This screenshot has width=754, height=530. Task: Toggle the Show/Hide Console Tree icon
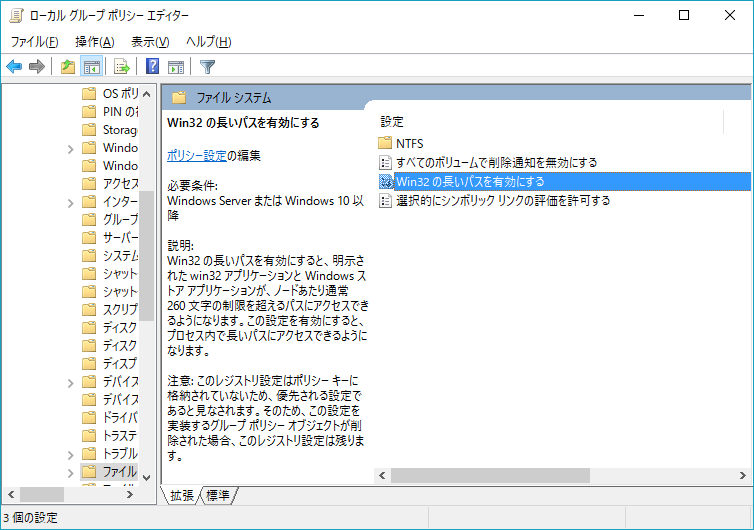91,67
